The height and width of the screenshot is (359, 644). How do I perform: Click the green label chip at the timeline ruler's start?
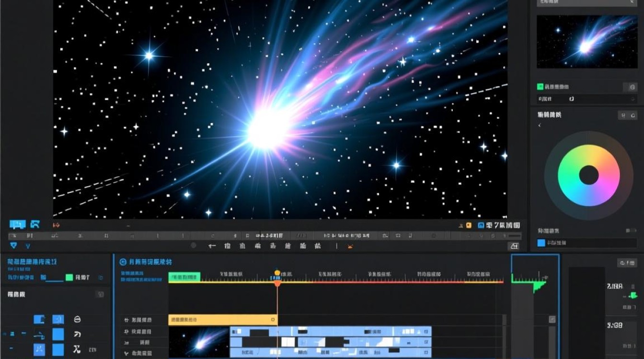pos(184,277)
